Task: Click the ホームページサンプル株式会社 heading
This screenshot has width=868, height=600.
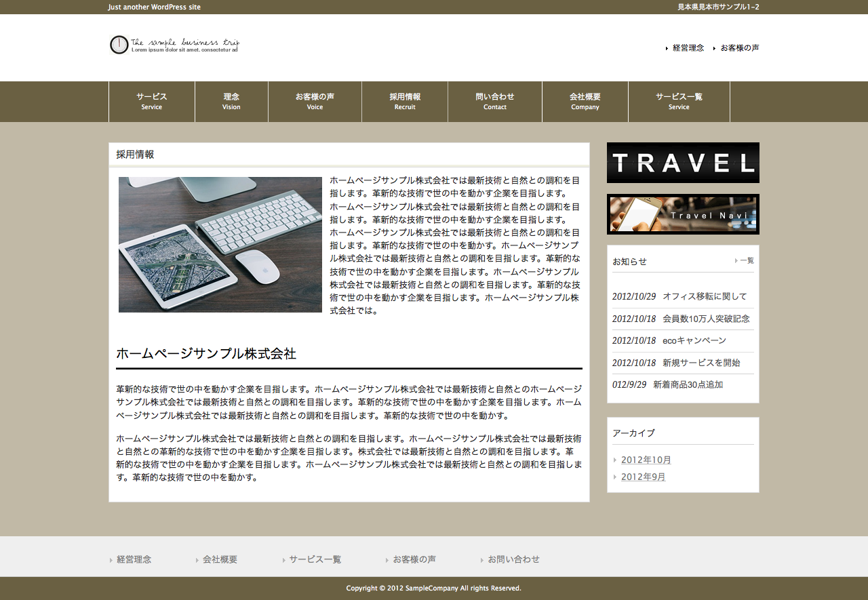Action: [x=206, y=353]
